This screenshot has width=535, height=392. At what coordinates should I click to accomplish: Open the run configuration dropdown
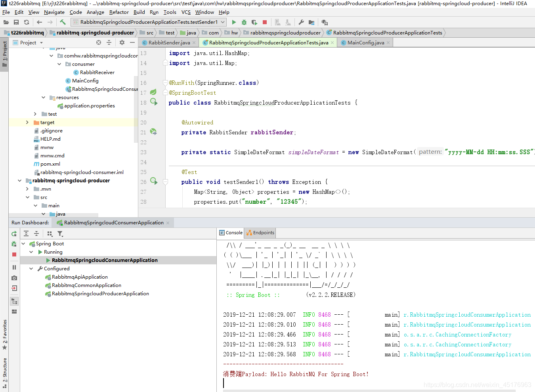pos(148,22)
